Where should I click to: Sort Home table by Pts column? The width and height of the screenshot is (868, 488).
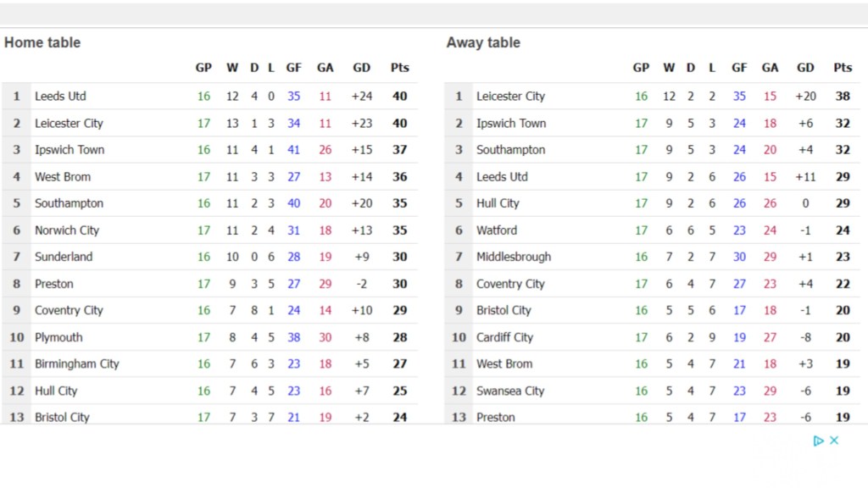point(399,68)
